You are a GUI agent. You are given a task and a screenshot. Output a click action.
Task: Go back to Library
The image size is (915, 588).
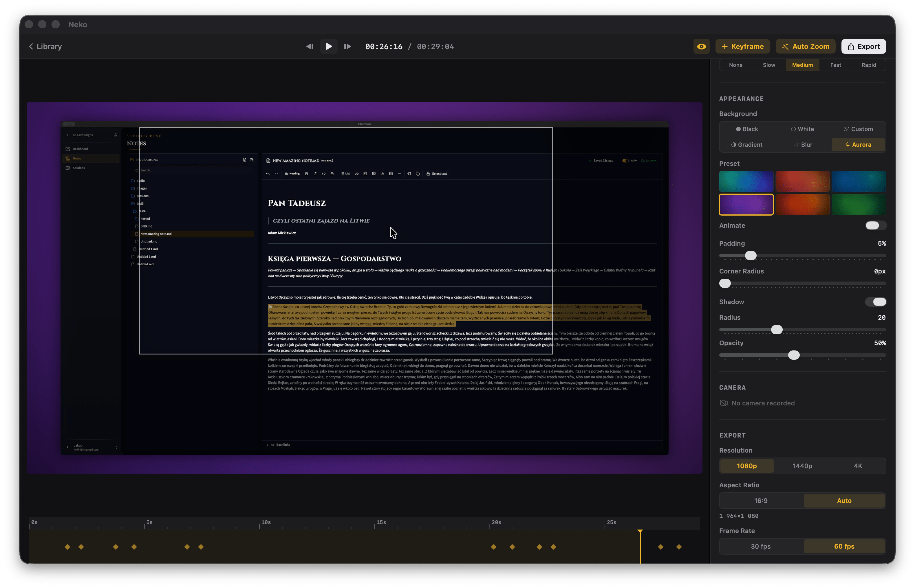[45, 47]
